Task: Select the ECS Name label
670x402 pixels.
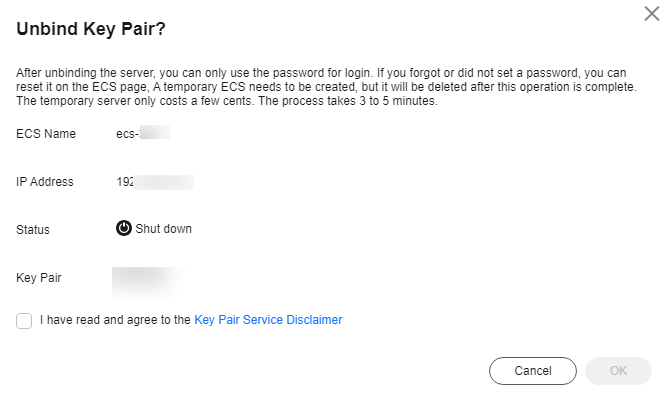Action: (x=46, y=134)
